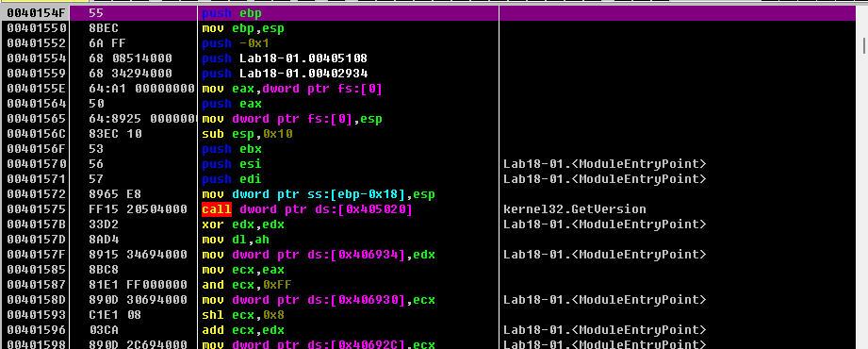Select address 00401565
The width and height of the screenshot is (868, 349).
point(37,119)
